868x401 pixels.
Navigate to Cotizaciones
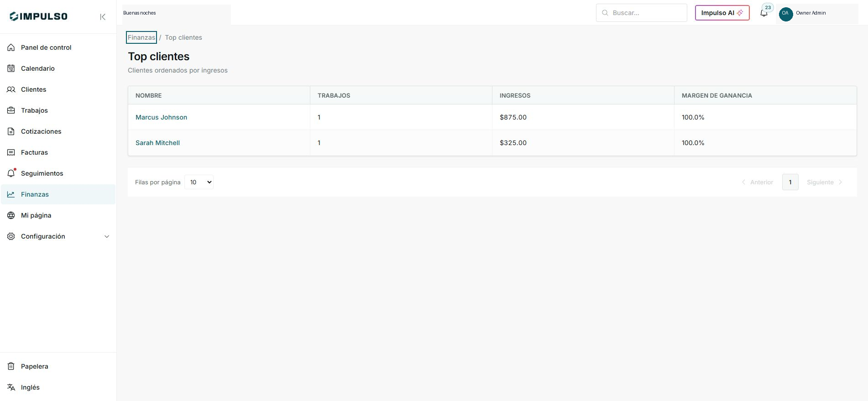58,131
